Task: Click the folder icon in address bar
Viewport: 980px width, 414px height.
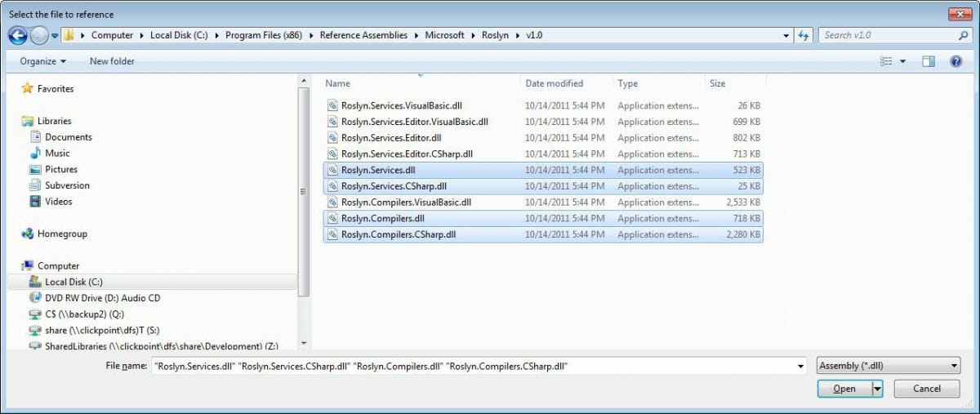Action: coord(70,35)
